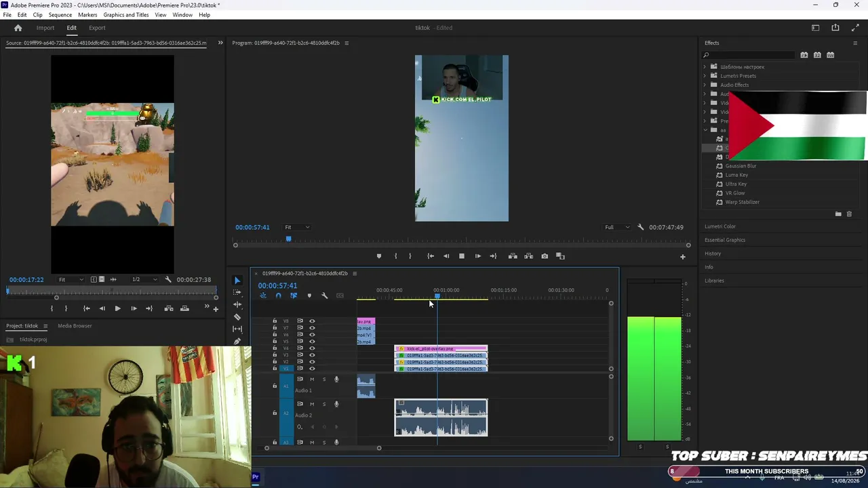Go to Out point in Program monitor
This screenshot has height=488, width=868.
(493, 256)
